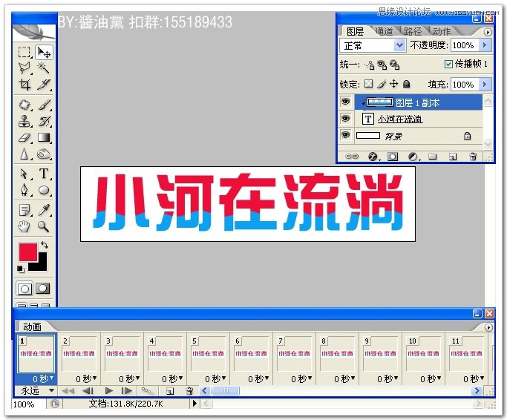Screen dimensions: 507x420
Task: Select the Pen tool
Action: (24, 190)
